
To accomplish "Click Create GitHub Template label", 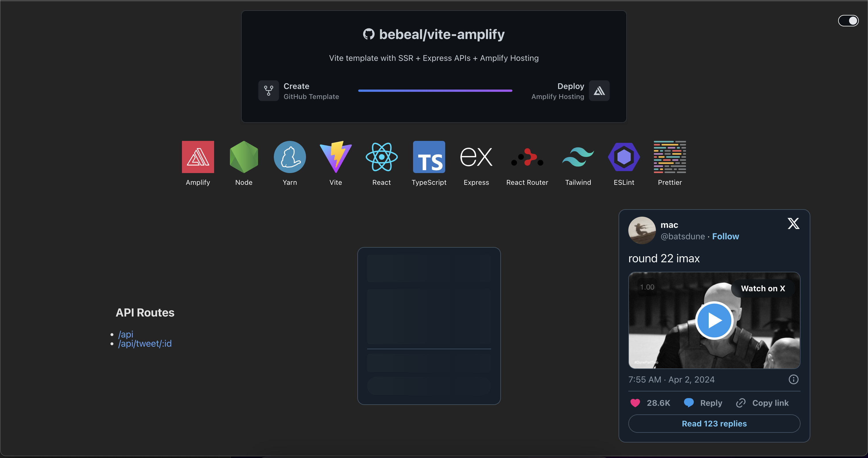I will [x=311, y=91].
